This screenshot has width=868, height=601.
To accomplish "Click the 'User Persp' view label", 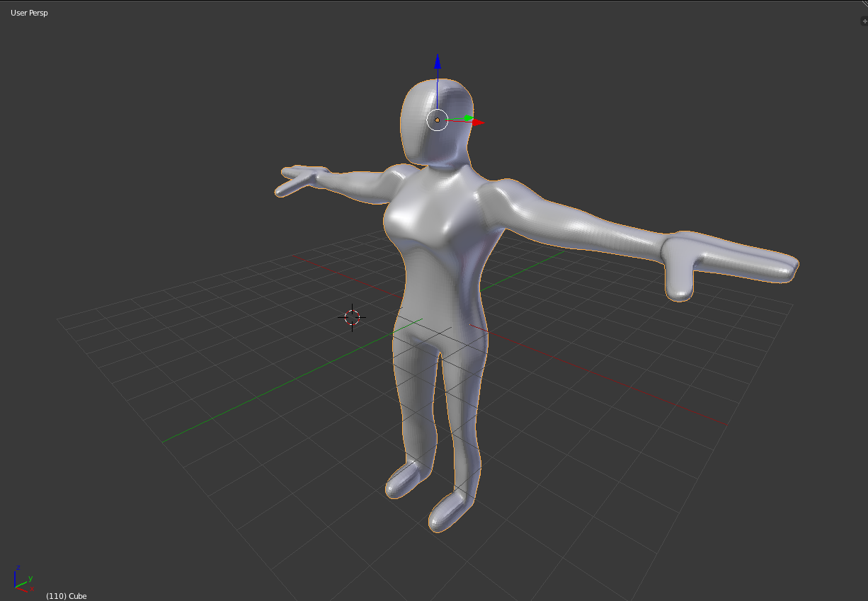I will tap(29, 13).
